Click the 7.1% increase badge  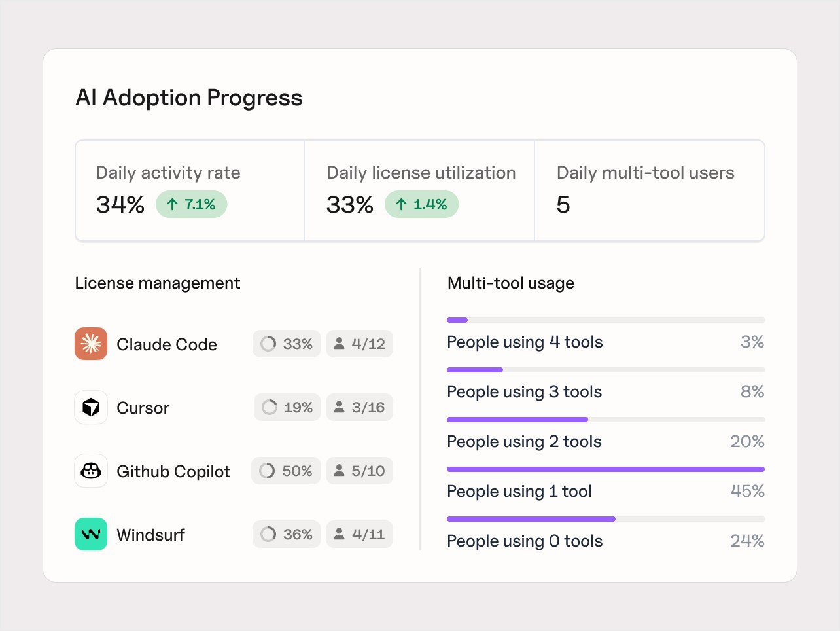point(191,204)
